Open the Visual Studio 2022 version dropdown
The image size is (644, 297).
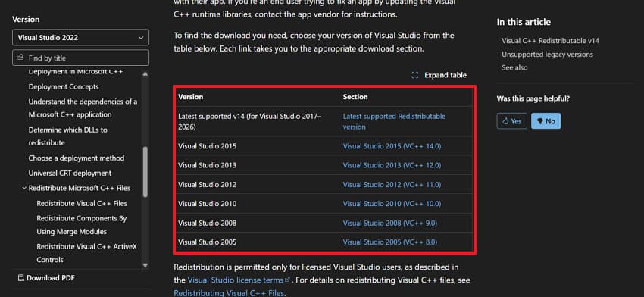pyautogui.click(x=80, y=37)
